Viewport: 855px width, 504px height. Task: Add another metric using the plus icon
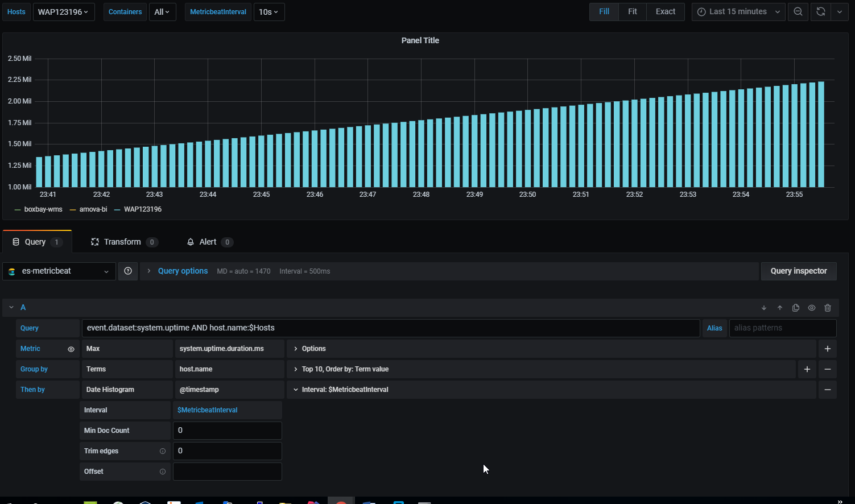click(827, 348)
